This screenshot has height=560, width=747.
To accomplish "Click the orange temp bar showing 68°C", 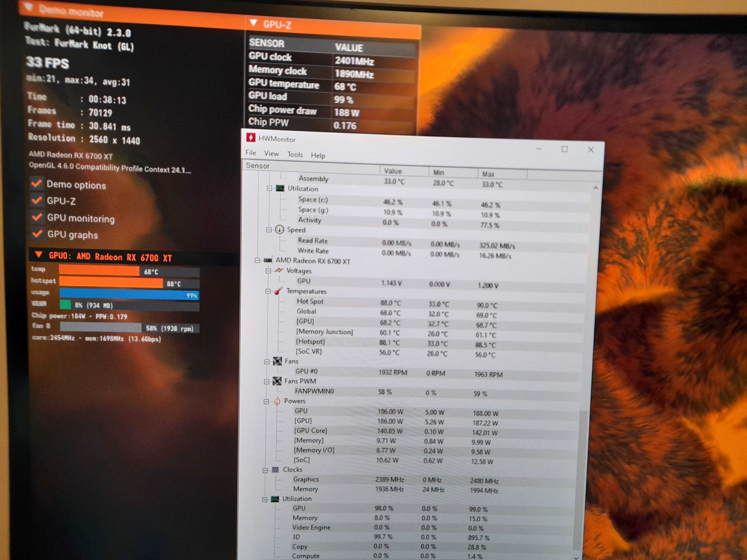I will pos(99,270).
